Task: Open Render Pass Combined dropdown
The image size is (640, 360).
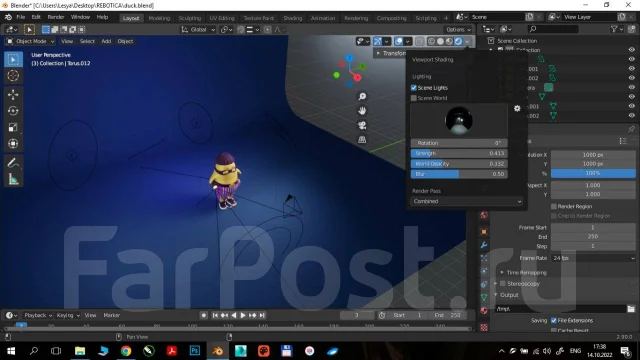Action: [467, 201]
